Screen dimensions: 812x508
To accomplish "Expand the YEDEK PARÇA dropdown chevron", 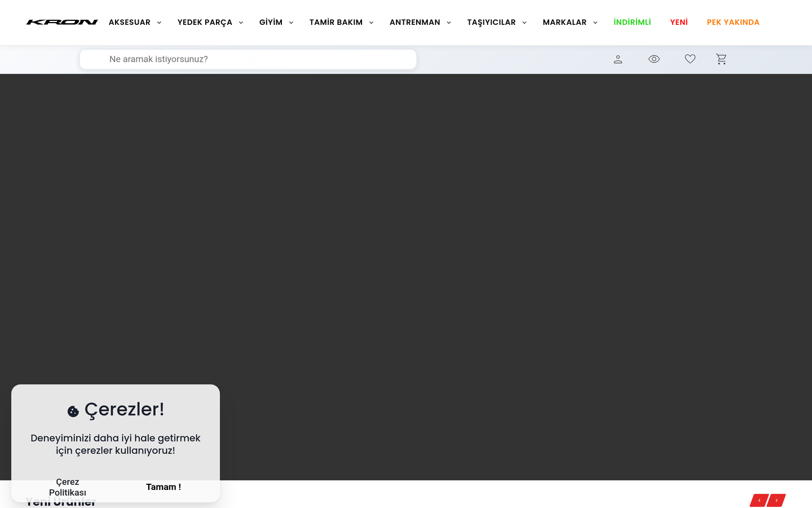I will point(241,23).
